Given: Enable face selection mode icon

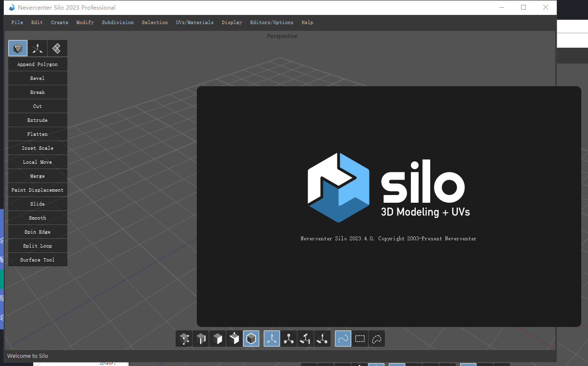Looking at the screenshot, I should pyautogui.click(x=217, y=339).
